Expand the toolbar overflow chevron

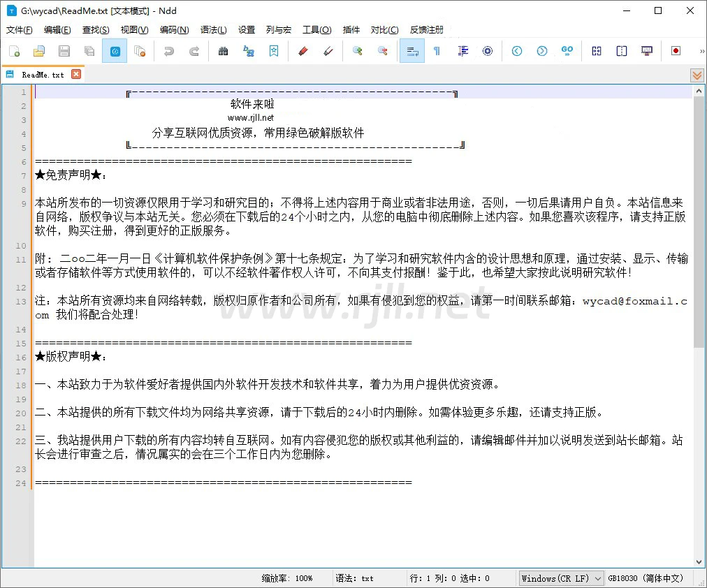pos(701,51)
